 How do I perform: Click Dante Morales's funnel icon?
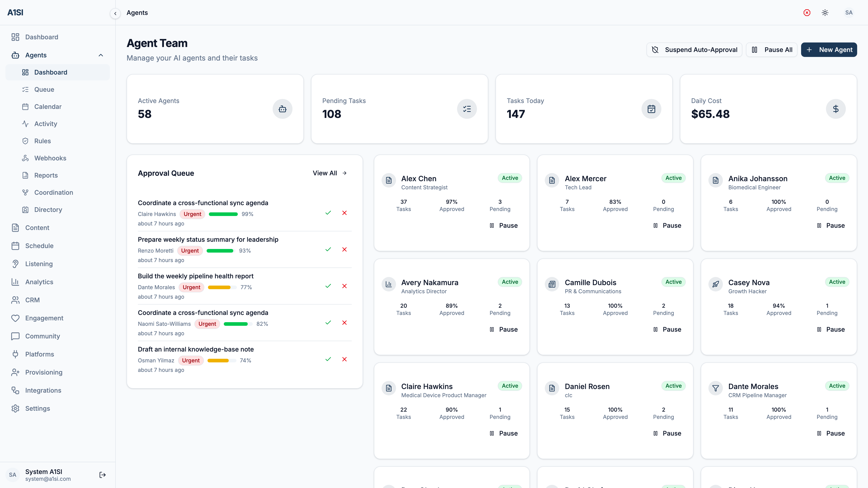(x=716, y=388)
